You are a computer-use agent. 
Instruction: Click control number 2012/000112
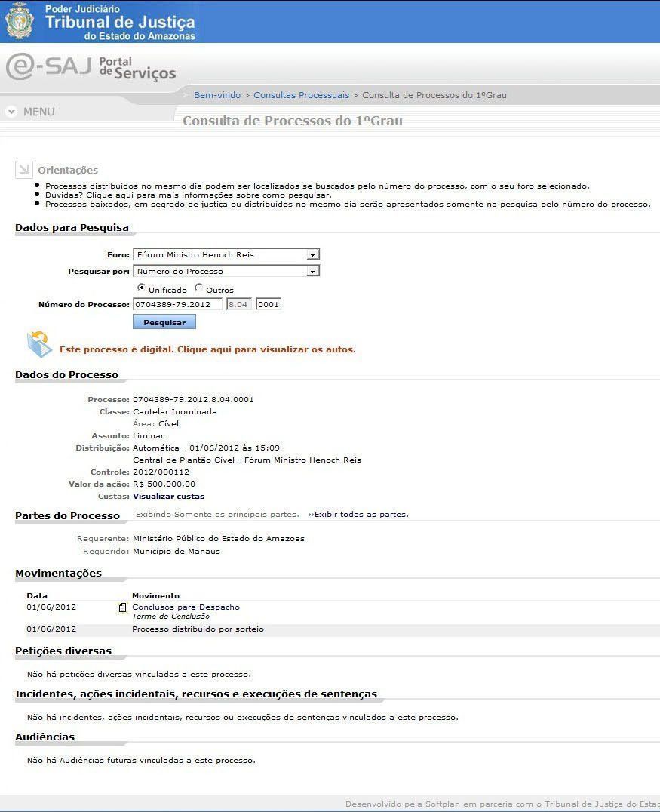tap(161, 472)
